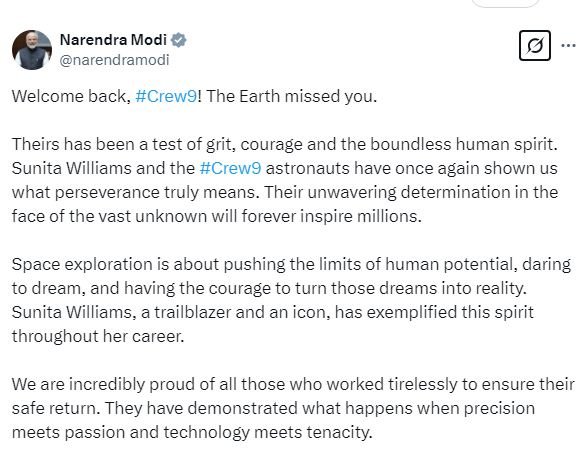Click the line "meets passion and technology meets tenacity."

(192, 433)
